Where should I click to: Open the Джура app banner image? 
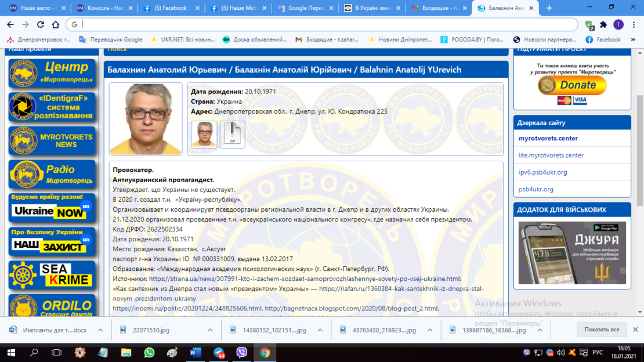pos(572,253)
